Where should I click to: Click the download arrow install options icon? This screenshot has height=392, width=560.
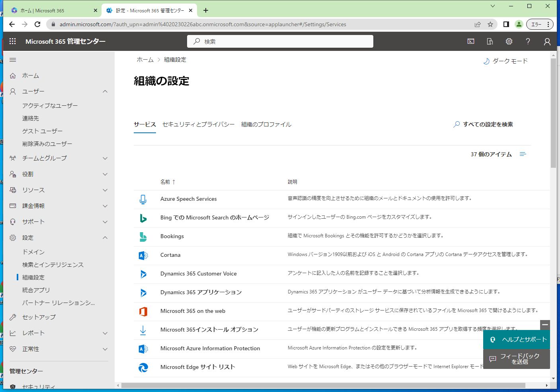point(143,330)
